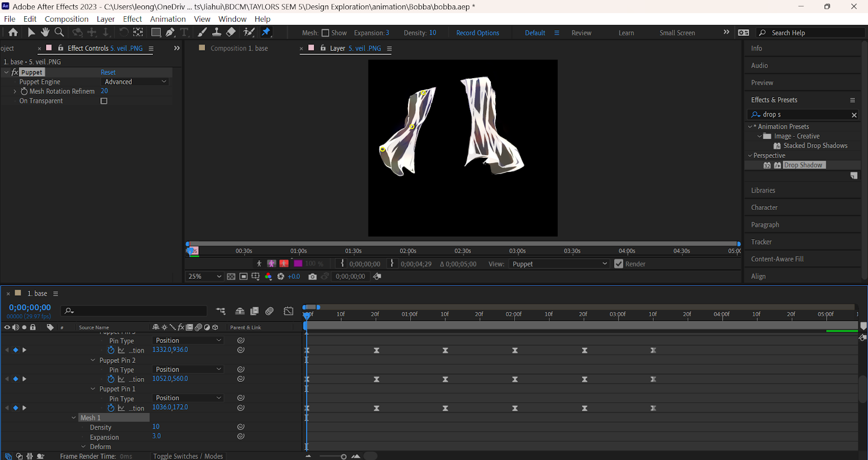Toggle stopwatch for the 1052.0,560.0 position

tap(111, 379)
